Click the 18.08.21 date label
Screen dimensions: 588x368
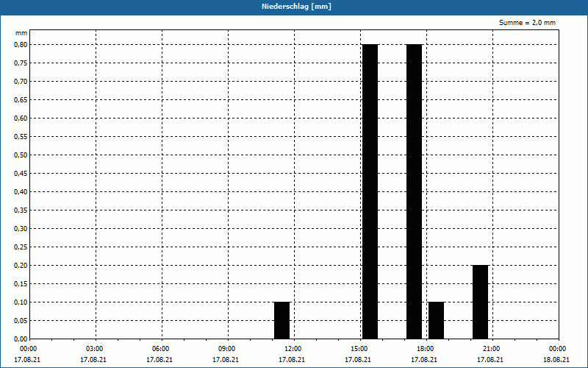[x=556, y=360]
